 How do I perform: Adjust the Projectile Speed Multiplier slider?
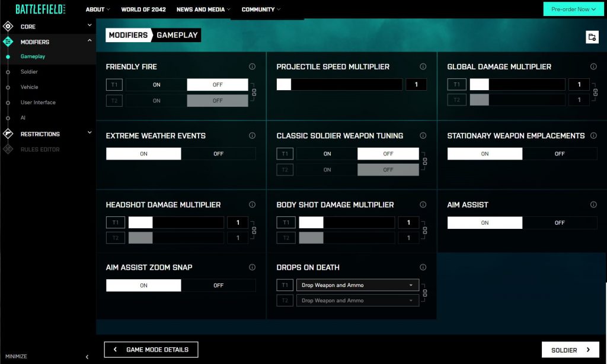[339, 85]
